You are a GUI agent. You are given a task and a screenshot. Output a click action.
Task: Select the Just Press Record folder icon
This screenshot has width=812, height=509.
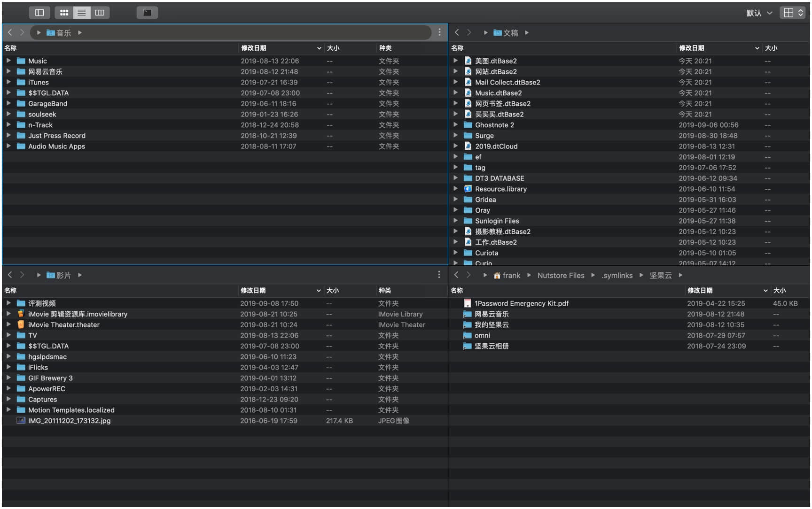pyautogui.click(x=21, y=135)
